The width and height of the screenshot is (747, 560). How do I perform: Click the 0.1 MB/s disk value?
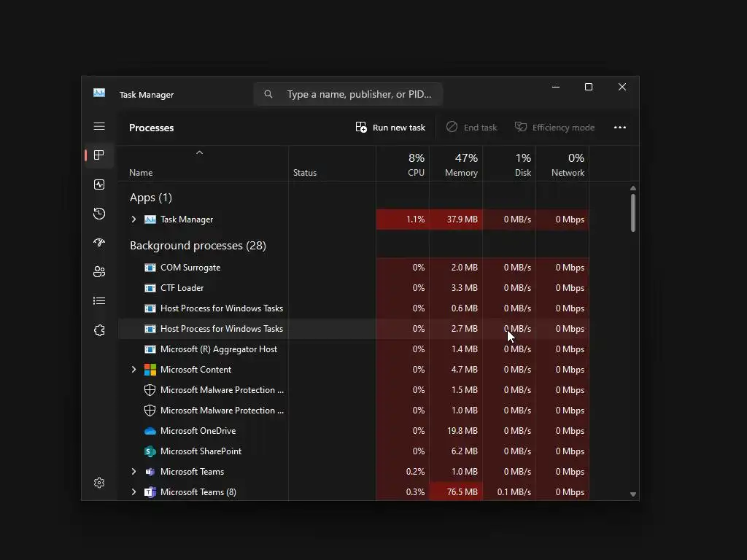point(514,492)
